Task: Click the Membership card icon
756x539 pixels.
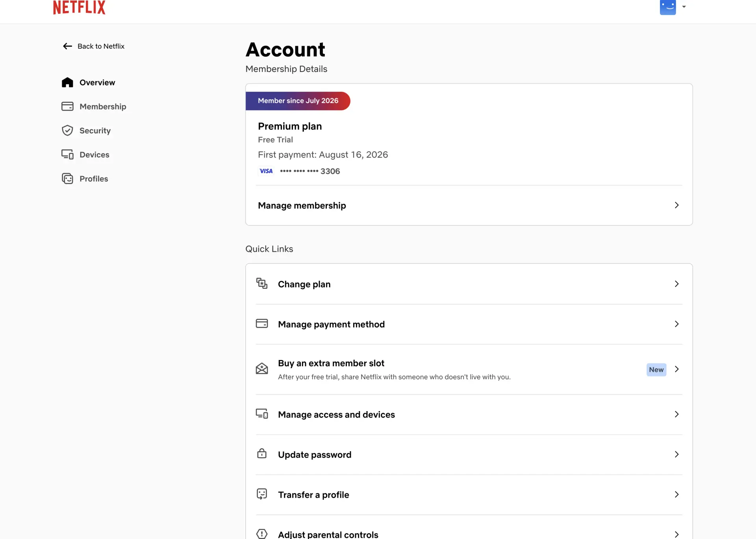Action: tap(67, 106)
